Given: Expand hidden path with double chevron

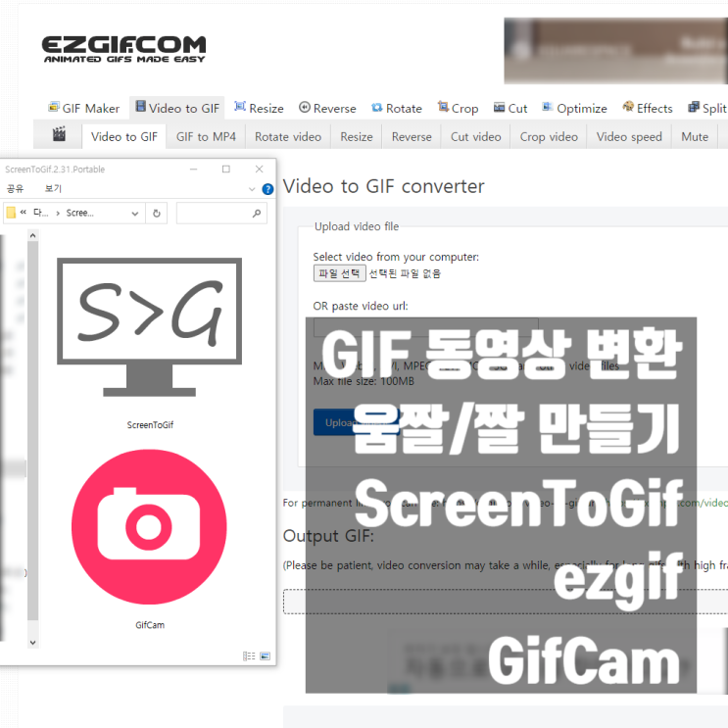Looking at the screenshot, I should tap(24, 213).
